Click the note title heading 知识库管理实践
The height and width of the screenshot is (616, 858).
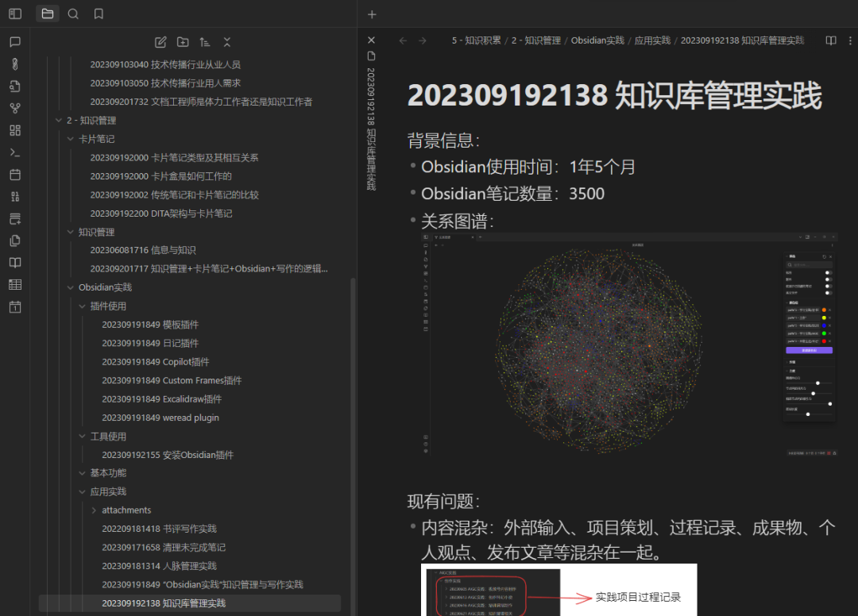pyautogui.click(x=614, y=95)
